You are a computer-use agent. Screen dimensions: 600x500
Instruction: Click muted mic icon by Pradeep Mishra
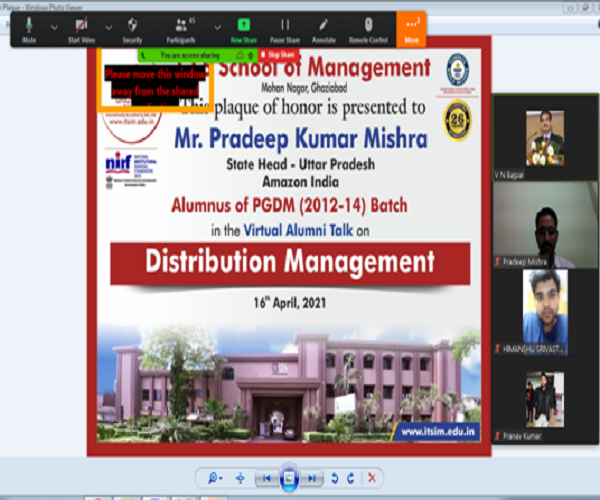pyautogui.click(x=498, y=262)
